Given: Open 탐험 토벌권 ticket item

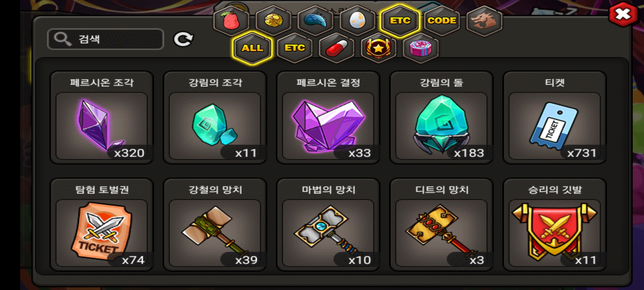Looking at the screenshot, I should [x=102, y=224].
